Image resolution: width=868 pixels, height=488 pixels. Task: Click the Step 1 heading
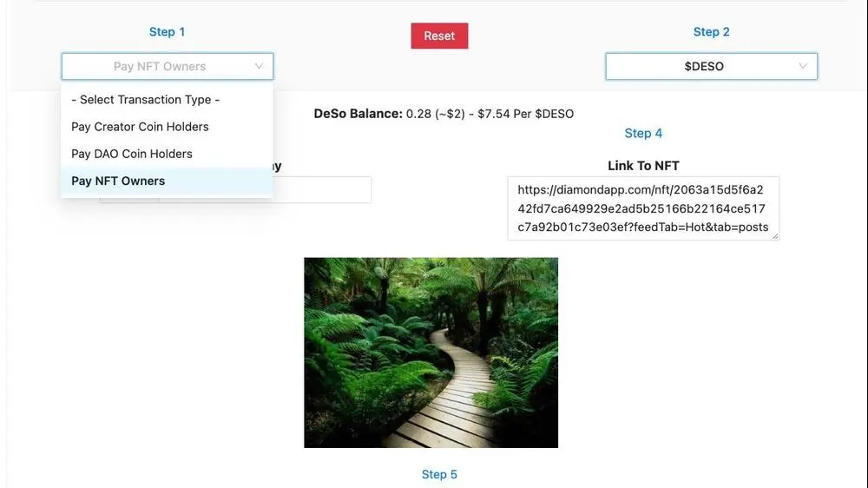point(167,32)
